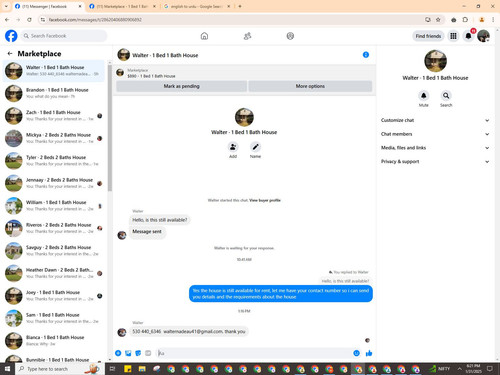The width and height of the screenshot is (500, 375).
Task: Open the Tyler - 2 Beds 2 Baths House chat
Action: (54, 161)
